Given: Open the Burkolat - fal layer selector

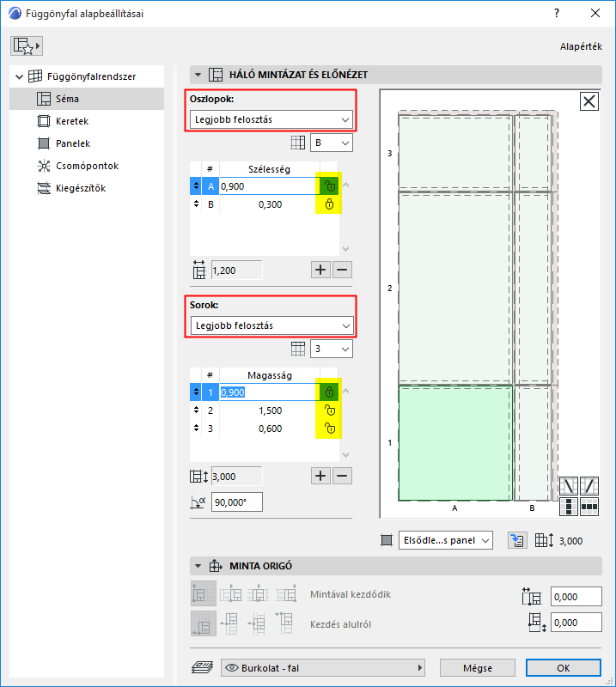Looking at the screenshot, I should [323, 668].
